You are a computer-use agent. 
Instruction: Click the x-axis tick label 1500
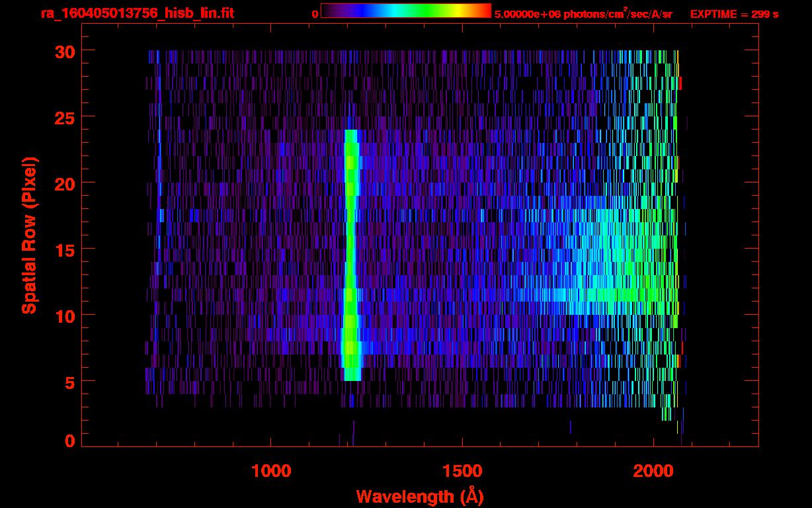(x=462, y=470)
